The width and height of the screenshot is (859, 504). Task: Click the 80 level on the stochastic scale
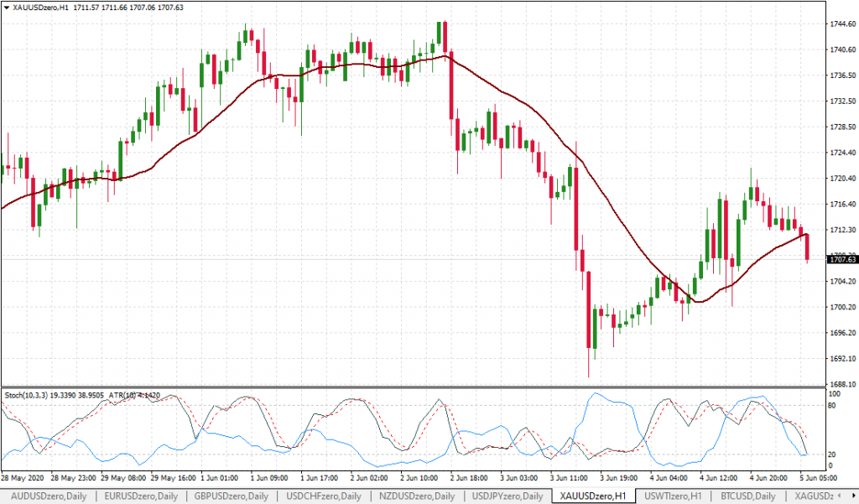[834, 405]
